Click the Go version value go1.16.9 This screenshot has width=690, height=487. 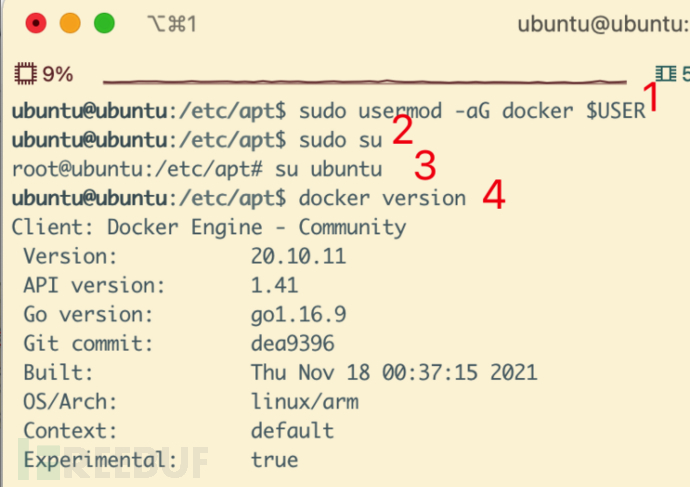(298, 315)
